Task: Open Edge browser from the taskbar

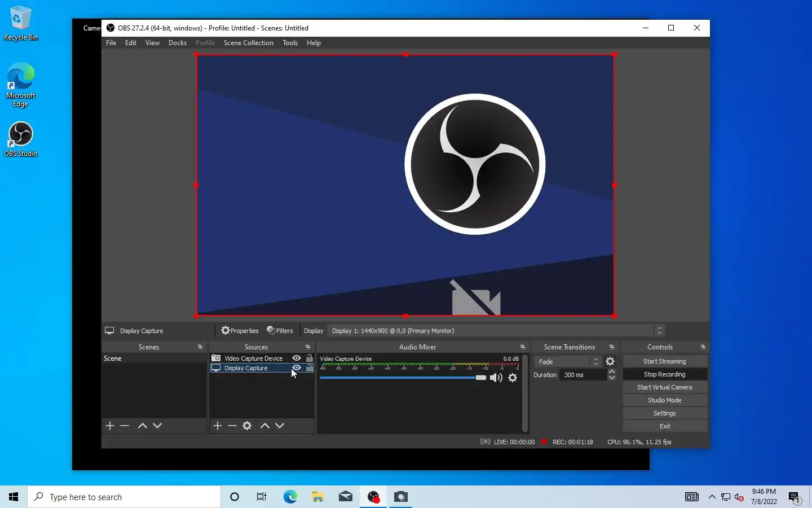Action: click(x=290, y=497)
